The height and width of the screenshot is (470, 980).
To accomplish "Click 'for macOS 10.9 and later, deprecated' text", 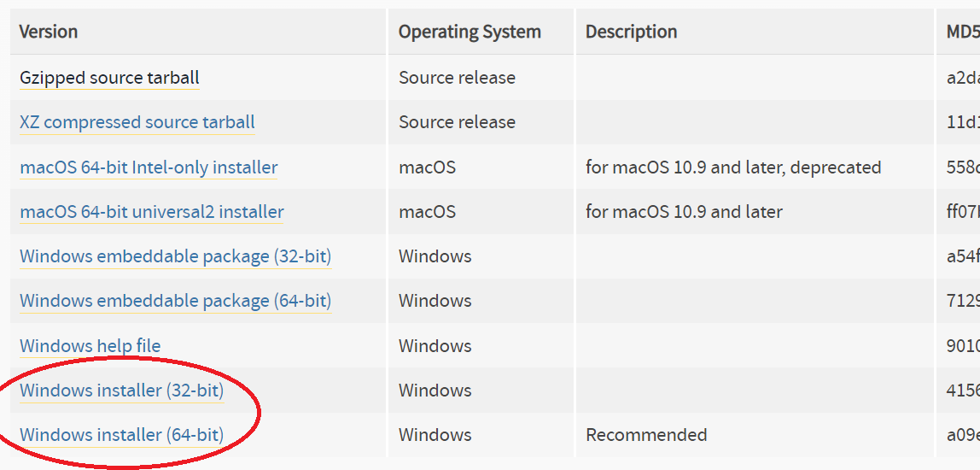I will [x=733, y=167].
